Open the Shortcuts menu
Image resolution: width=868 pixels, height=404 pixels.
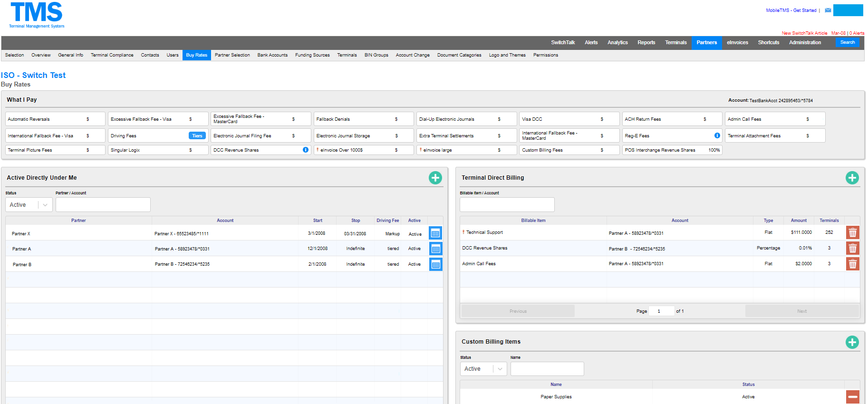click(x=768, y=42)
